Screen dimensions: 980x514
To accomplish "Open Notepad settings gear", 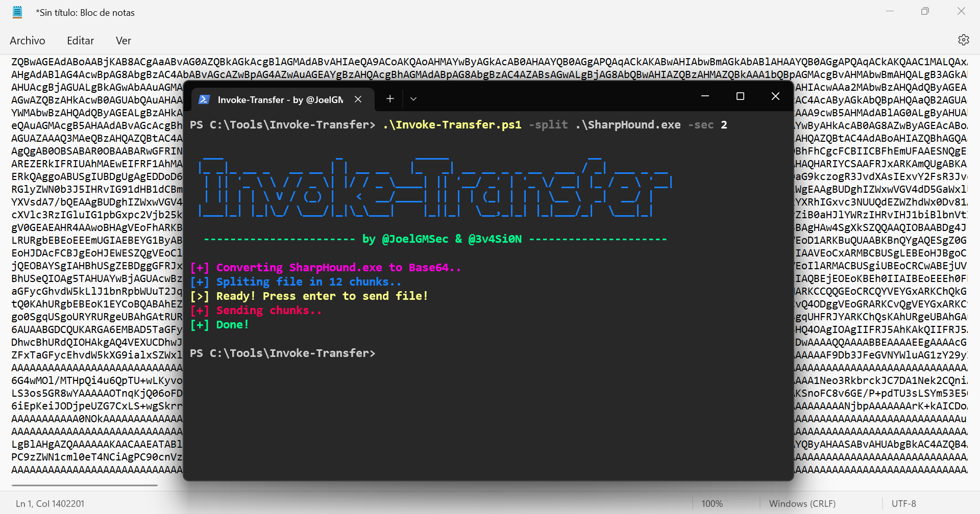I will pyautogui.click(x=963, y=40).
